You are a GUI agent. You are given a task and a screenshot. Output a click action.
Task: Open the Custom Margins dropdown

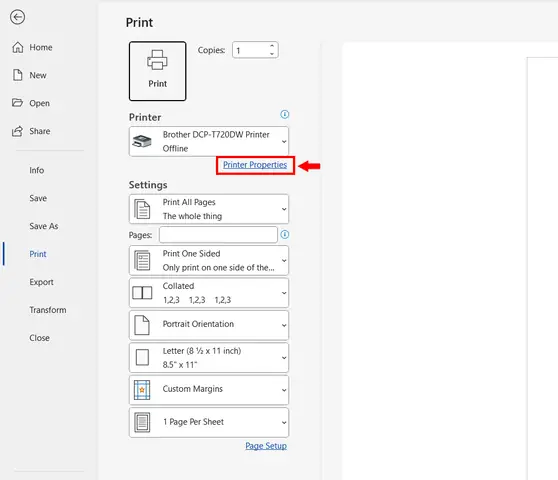click(x=209, y=390)
